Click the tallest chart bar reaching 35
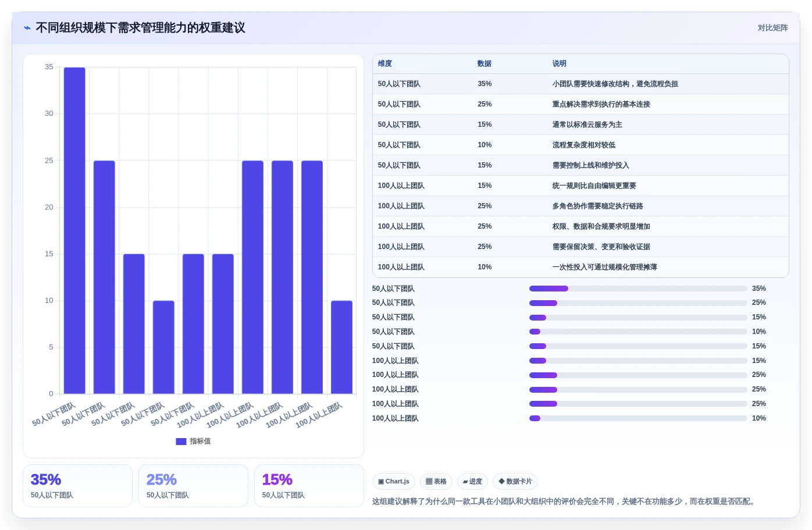Screen dimensions: 812x530 pos(74,230)
